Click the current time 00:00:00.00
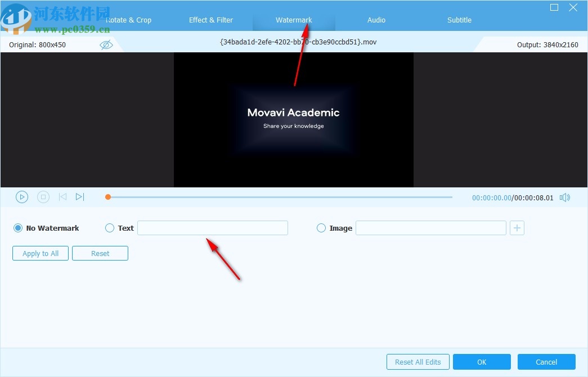Image resolution: width=588 pixels, height=377 pixels. point(492,198)
